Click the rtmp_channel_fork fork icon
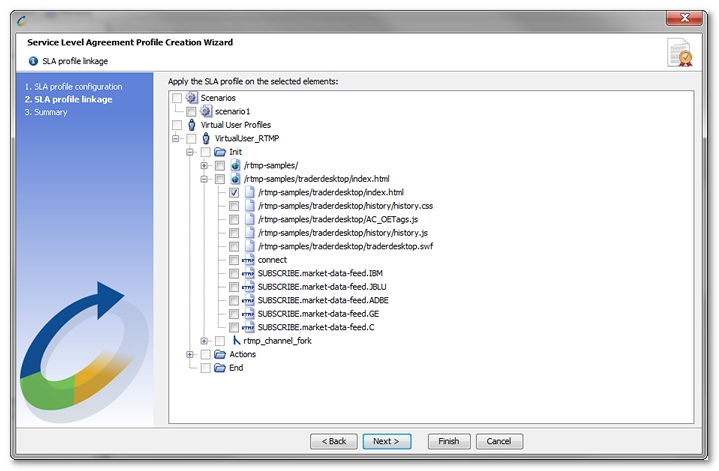 235,341
